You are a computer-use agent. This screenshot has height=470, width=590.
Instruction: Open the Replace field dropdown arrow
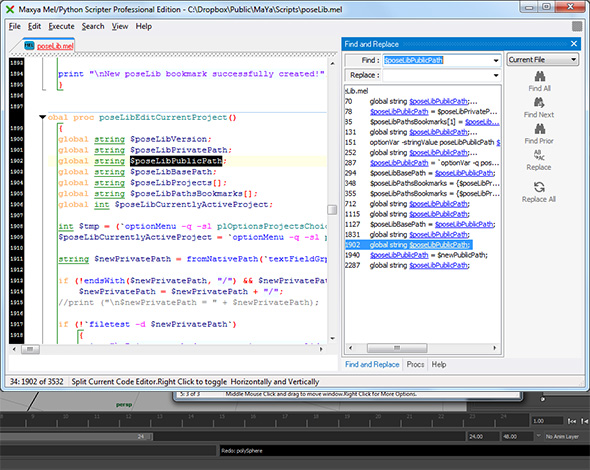[x=496, y=75]
